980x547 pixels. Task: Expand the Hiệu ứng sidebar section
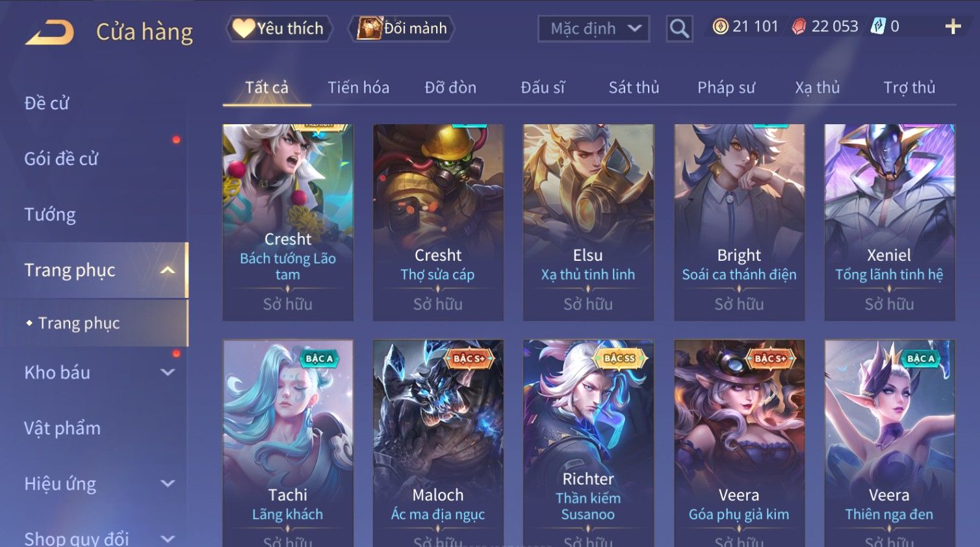(x=168, y=484)
